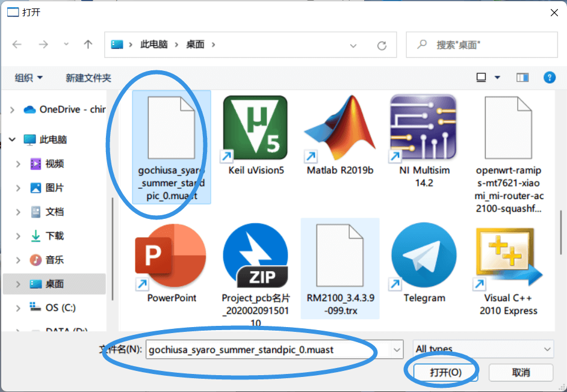Expand the 文档 tree node
The image size is (567, 392).
point(18,212)
